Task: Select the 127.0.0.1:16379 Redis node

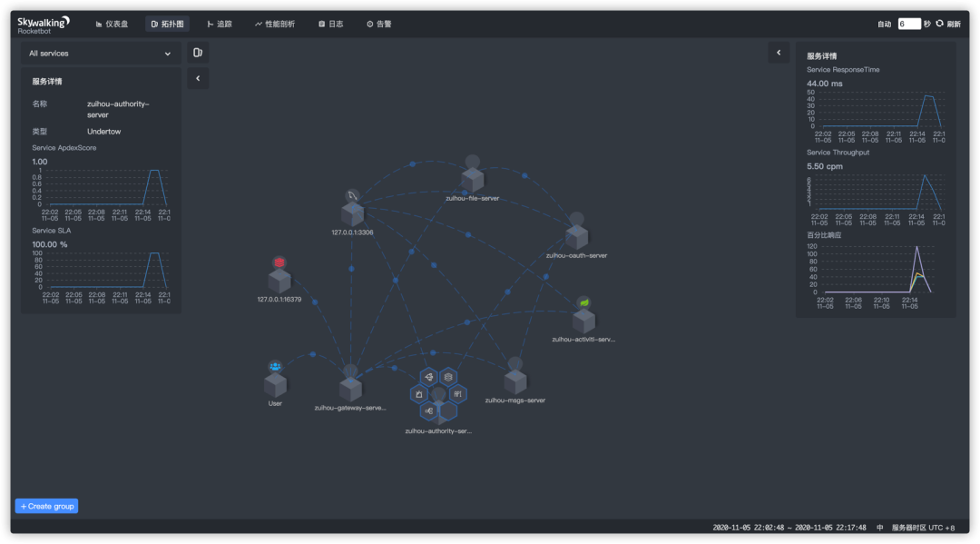Action: [279, 281]
